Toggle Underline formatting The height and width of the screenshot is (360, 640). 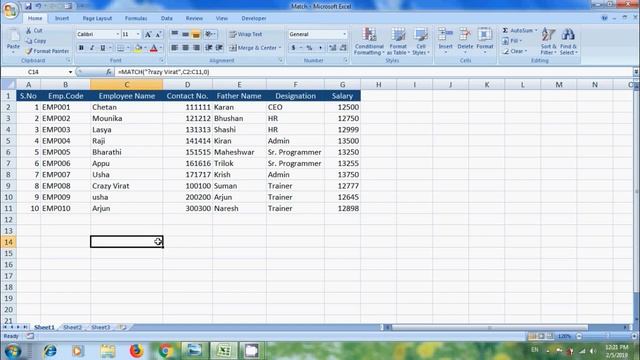(x=103, y=48)
